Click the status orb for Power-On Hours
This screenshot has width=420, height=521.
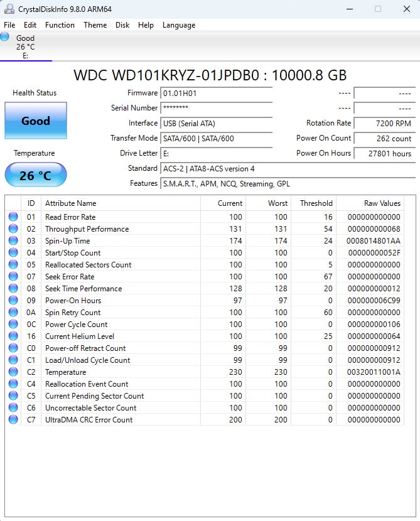pos(13,301)
